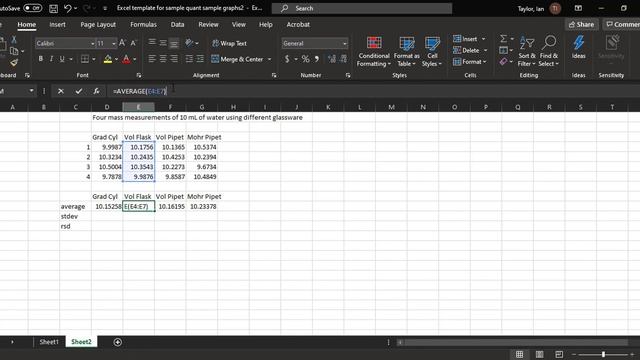
Task: Open the Merge & Center dropdown arrow
Action: point(269,60)
